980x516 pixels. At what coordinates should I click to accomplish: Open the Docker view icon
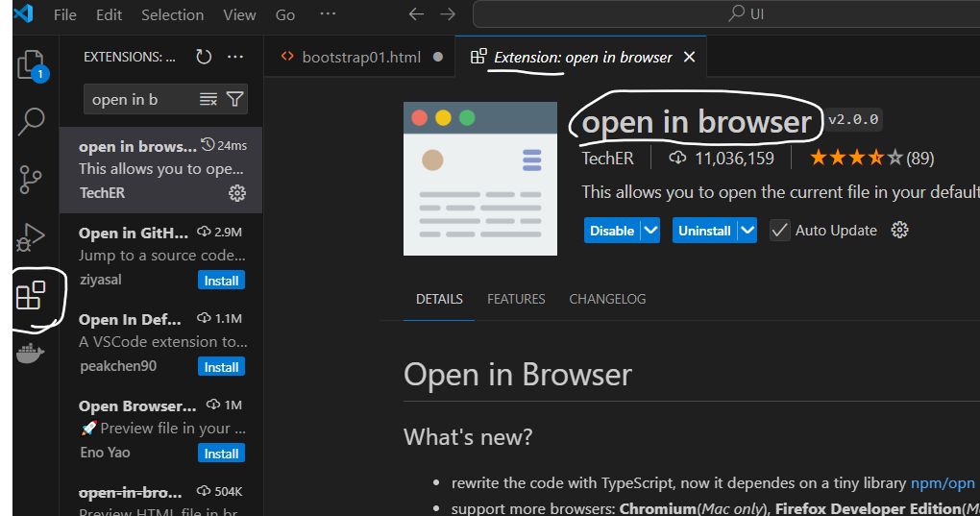tap(30, 354)
